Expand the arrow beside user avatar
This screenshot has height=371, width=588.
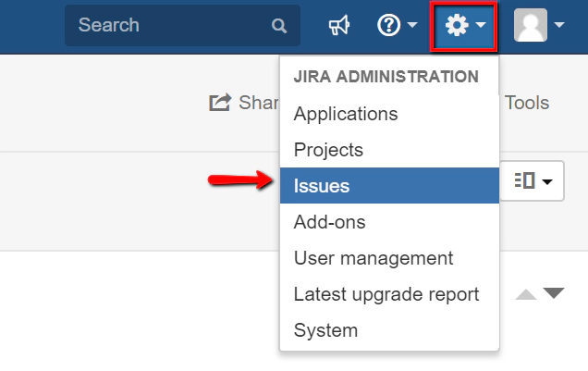559,25
